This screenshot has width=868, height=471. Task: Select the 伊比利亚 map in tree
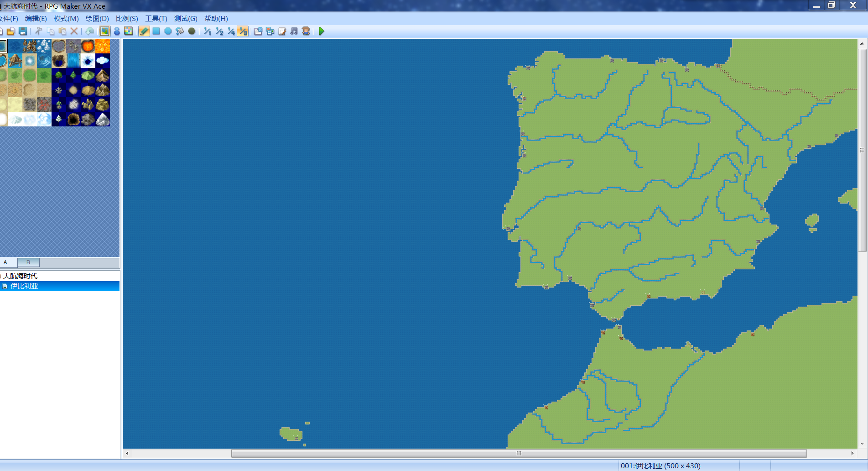point(24,286)
